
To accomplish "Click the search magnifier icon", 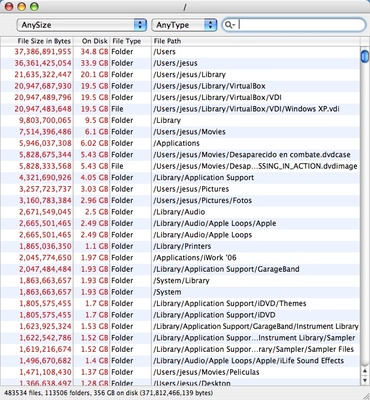I will pos(230,25).
